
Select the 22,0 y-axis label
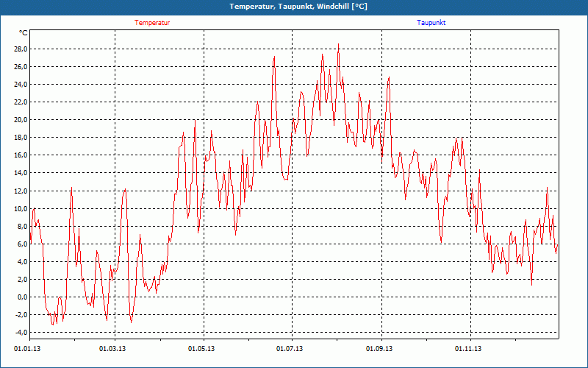[x=21, y=102]
